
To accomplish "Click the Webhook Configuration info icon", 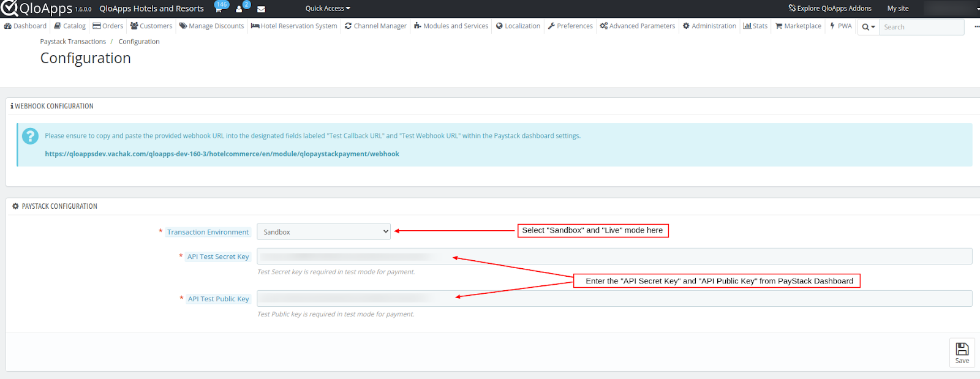I will pyautogui.click(x=12, y=106).
